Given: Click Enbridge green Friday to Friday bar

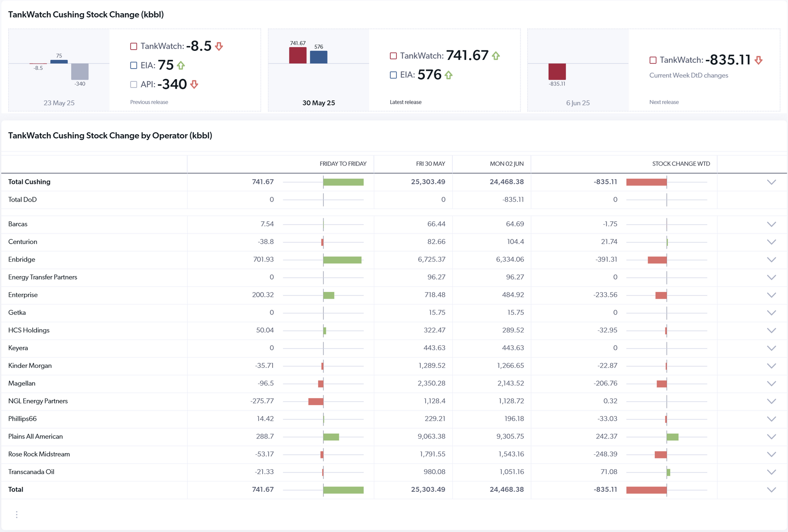Looking at the screenshot, I should point(342,260).
